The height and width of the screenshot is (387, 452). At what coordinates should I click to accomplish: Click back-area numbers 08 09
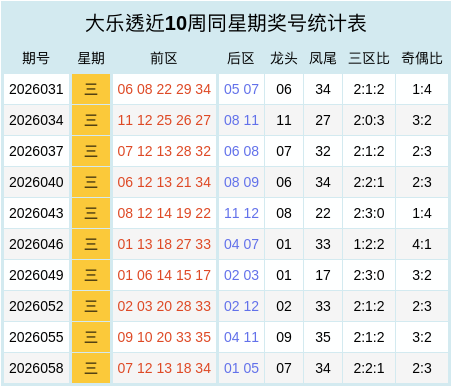click(241, 182)
